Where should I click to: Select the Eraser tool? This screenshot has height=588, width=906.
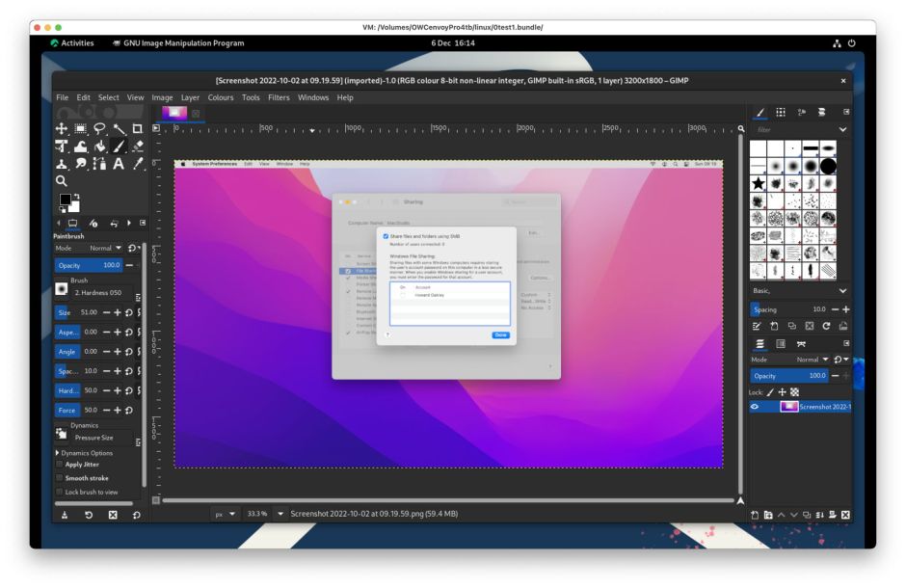tap(138, 147)
